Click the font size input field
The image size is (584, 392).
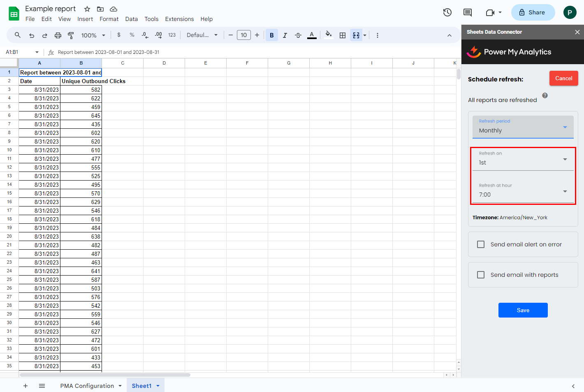coord(243,35)
